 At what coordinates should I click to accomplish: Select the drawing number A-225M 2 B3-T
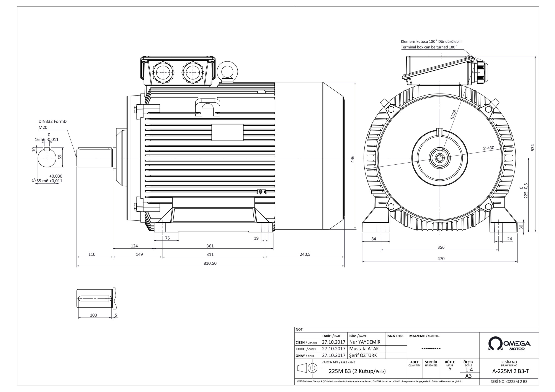[x=511, y=371]
